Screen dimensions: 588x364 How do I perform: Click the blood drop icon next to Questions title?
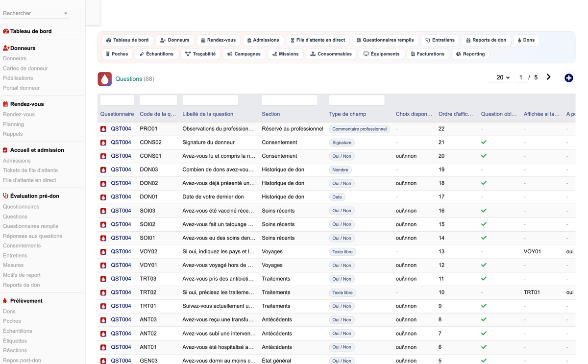[105, 79]
